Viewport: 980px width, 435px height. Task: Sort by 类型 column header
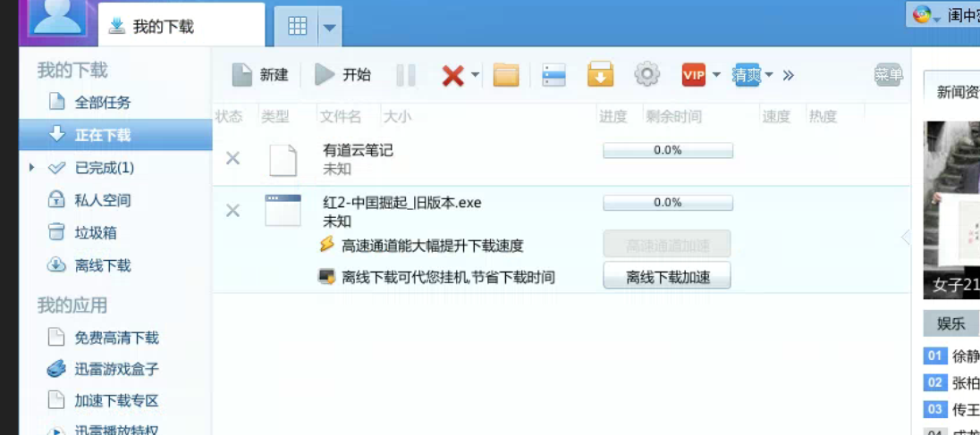click(275, 116)
